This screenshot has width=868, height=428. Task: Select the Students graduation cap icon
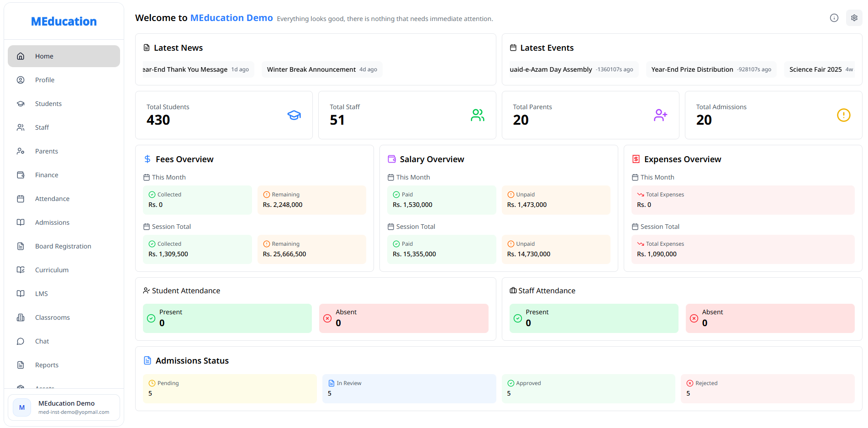tap(21, 103)
